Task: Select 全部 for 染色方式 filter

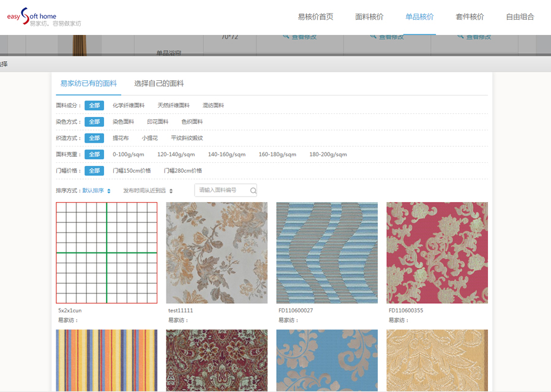Action: coord(94,122)
